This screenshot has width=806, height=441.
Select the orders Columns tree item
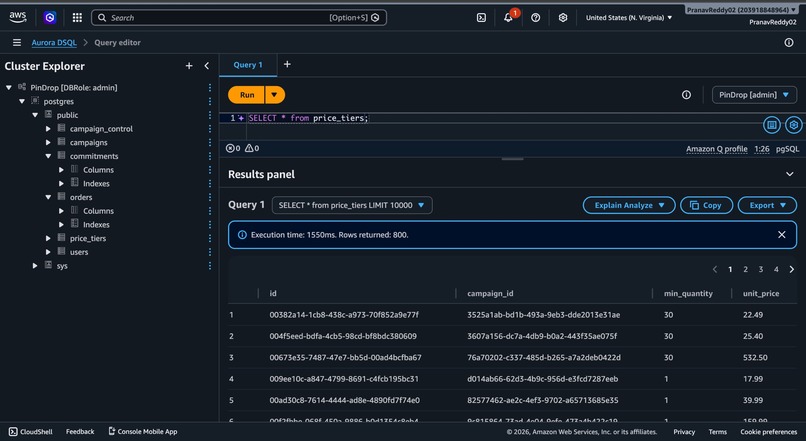tap(98, 211)
